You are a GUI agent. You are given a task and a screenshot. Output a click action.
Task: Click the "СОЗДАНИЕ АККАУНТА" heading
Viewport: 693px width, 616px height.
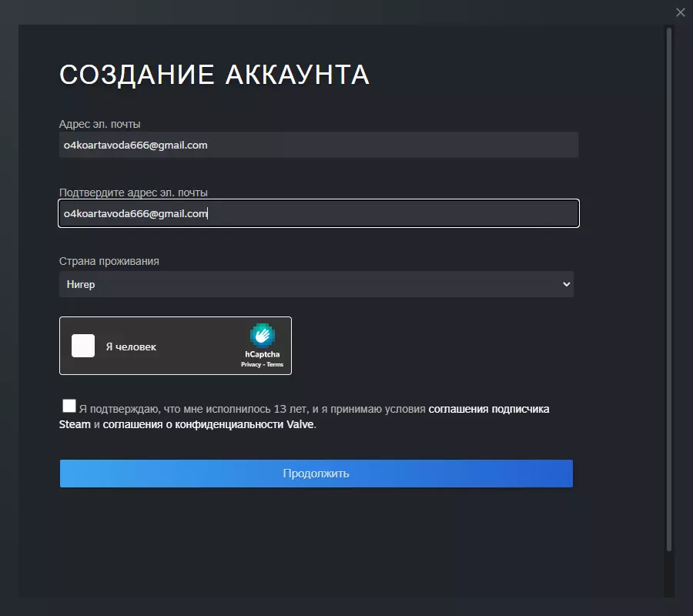coord(214,75)
